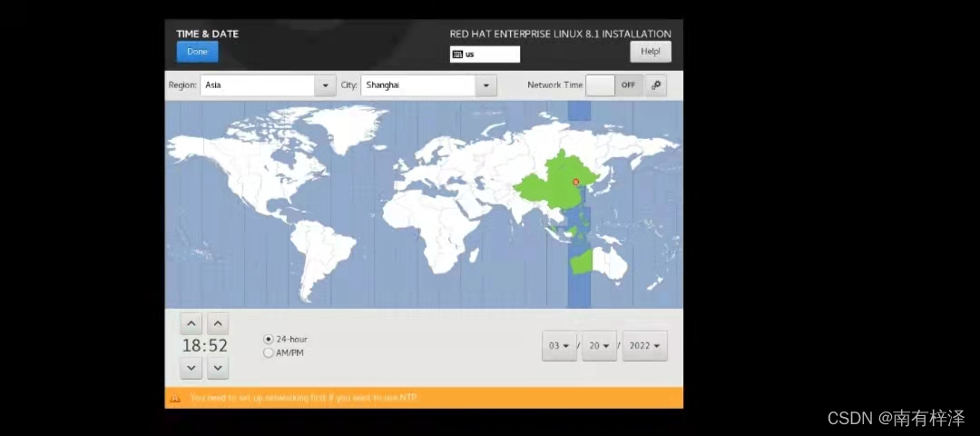Select the AM/PM radio button

pyautogui.click(x=269, y=352)
